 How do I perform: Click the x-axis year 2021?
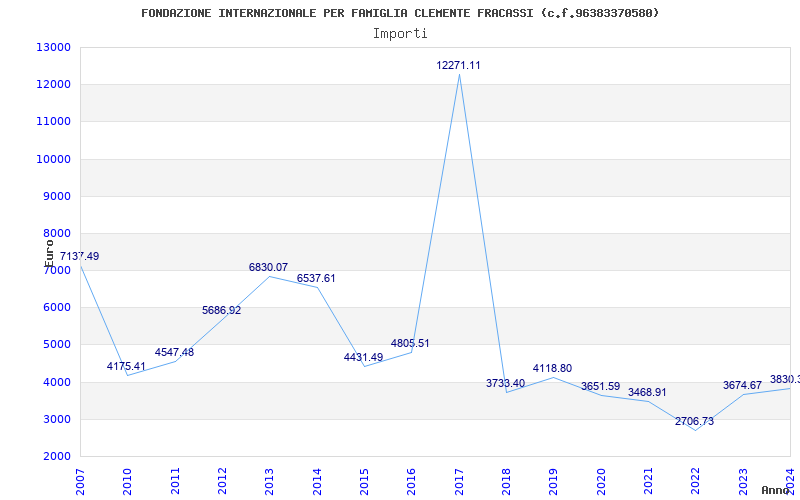648,482
